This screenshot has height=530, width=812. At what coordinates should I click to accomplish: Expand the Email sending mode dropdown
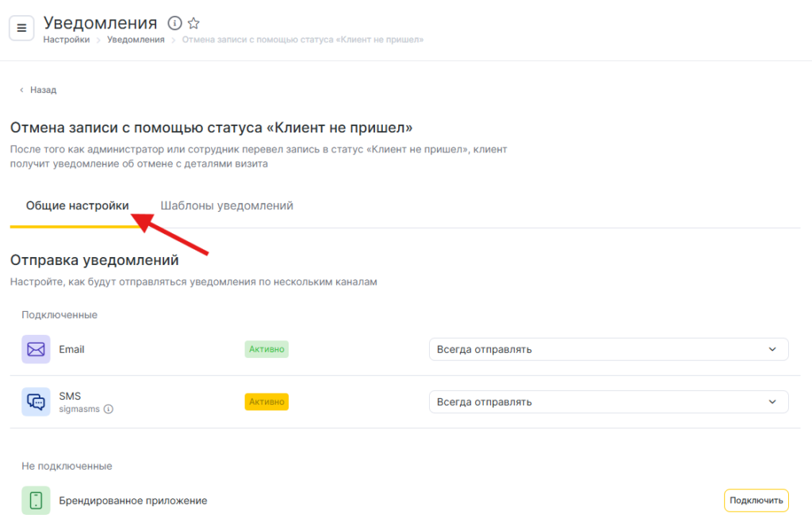[608, 349]
